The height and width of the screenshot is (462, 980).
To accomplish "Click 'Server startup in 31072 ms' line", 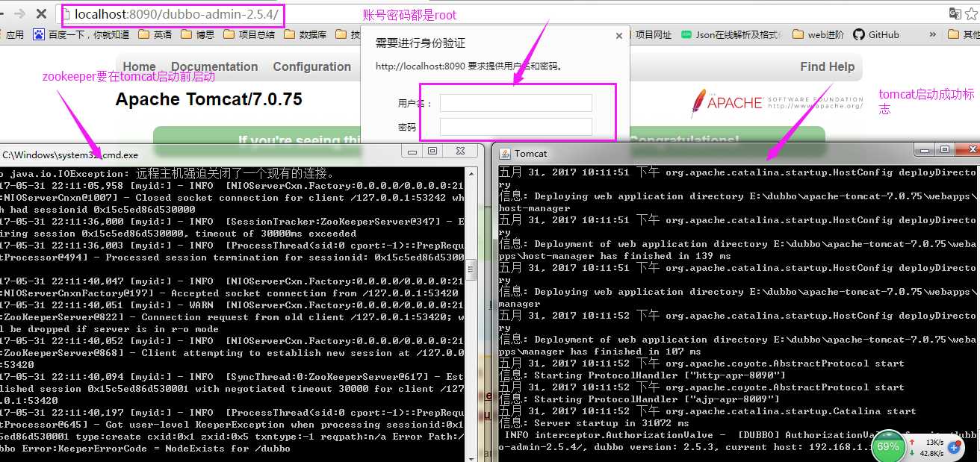I will click(x=594, y=423).
